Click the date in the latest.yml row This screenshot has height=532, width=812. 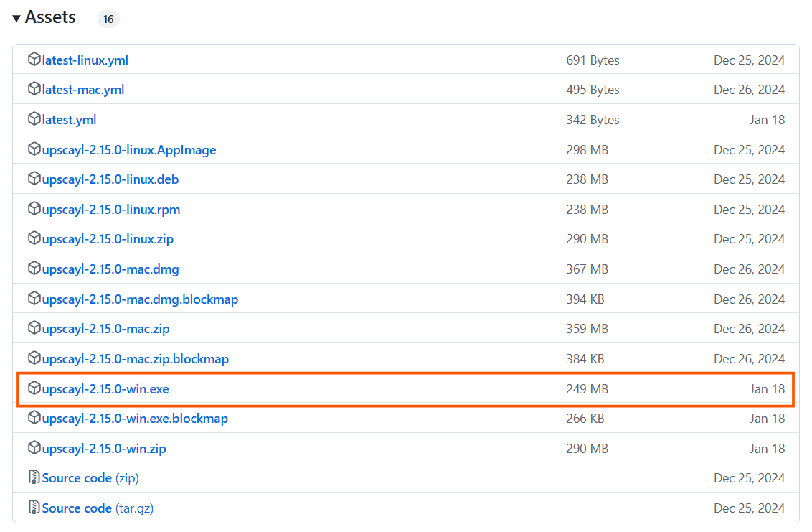767,120
